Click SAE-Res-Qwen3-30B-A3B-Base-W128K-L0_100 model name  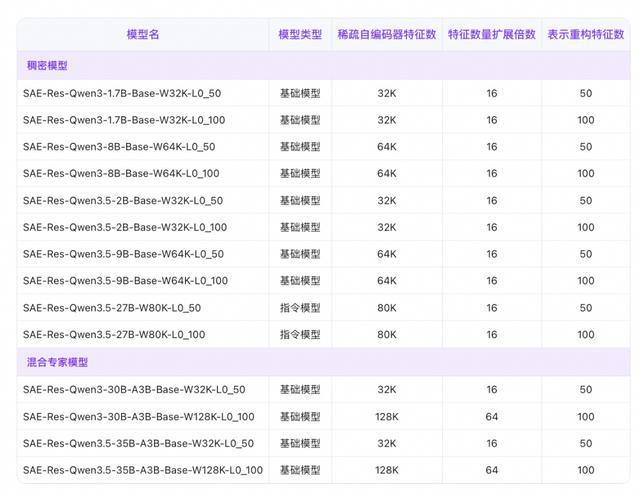pos(139,417)
